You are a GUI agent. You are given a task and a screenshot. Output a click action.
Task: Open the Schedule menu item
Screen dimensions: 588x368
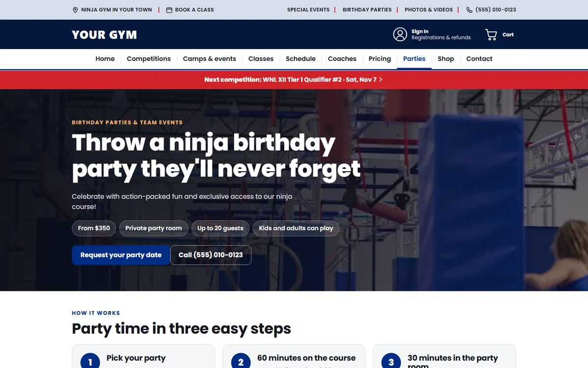pyautogui.click(x=301, y=59)
